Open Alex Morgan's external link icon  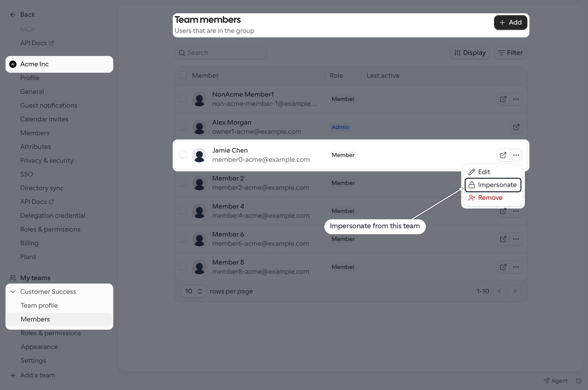click(516, 127)
